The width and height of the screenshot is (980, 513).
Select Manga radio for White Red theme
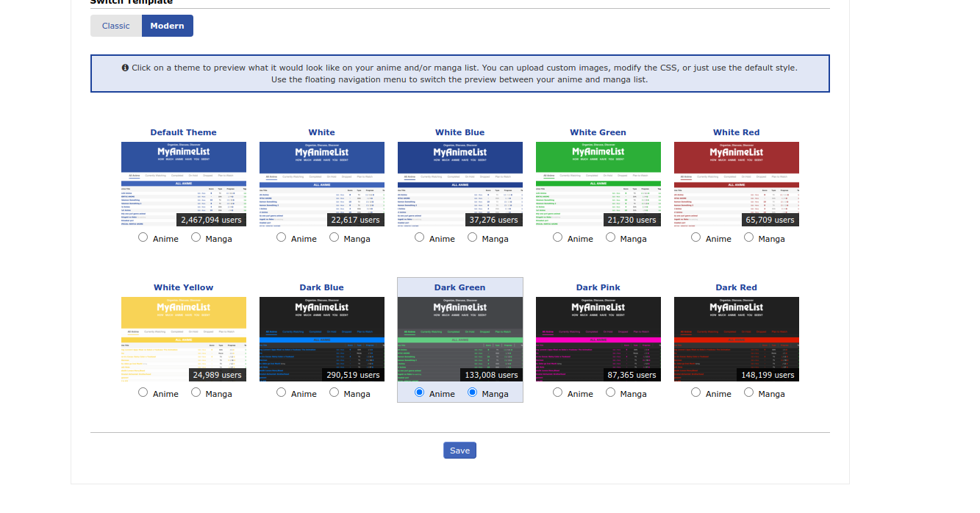coord(748,237)
